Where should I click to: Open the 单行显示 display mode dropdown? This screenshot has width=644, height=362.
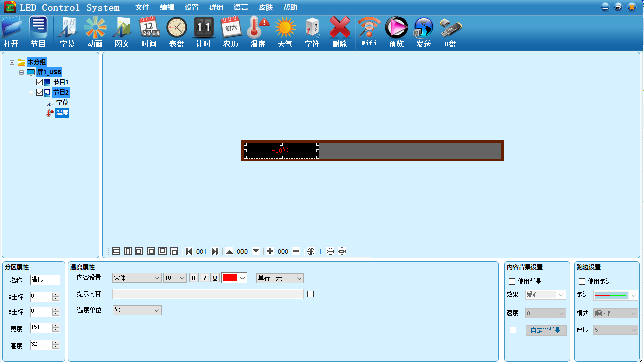[279, 278]
